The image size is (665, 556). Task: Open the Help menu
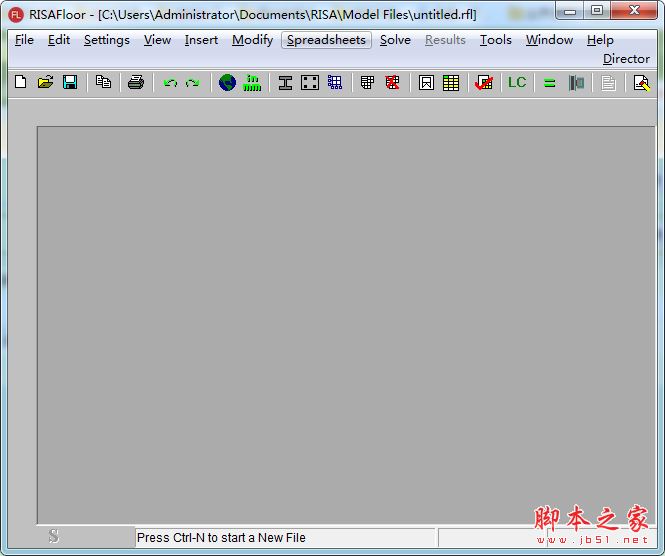pyautogui.click(x=601, y=40)
